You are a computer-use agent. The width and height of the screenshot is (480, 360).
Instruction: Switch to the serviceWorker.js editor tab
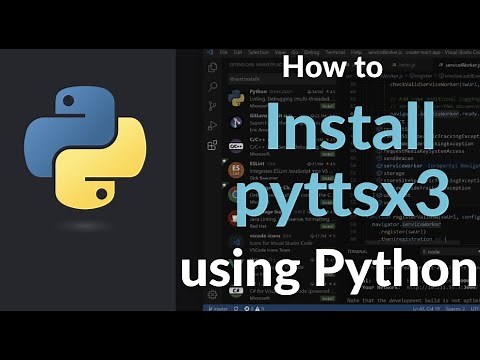(x=459, y=65)
